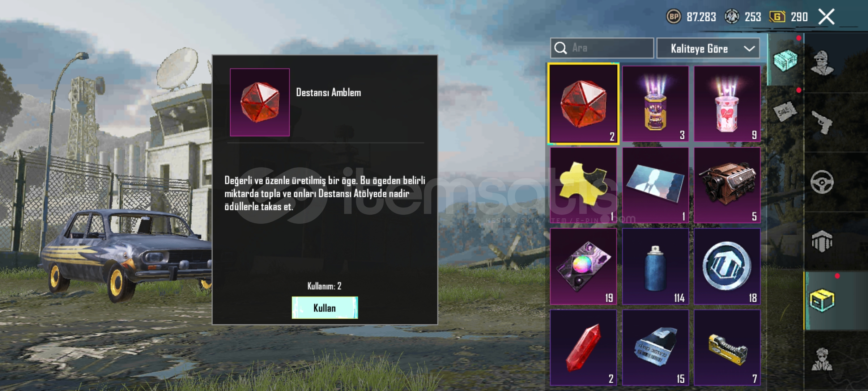Viewport: 868px width, 391px height.
Task: Click the Ara search field
Action: (x=602, y=48)
